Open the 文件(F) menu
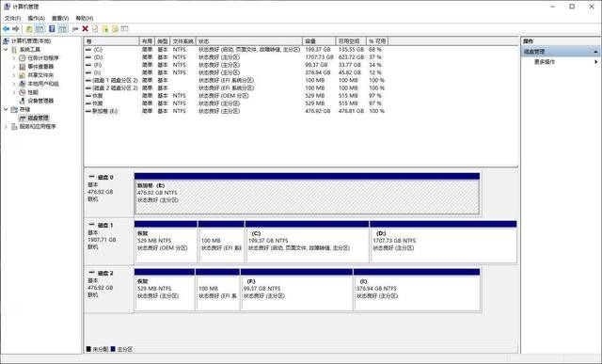The image size is (602, 364). [12, 18]
